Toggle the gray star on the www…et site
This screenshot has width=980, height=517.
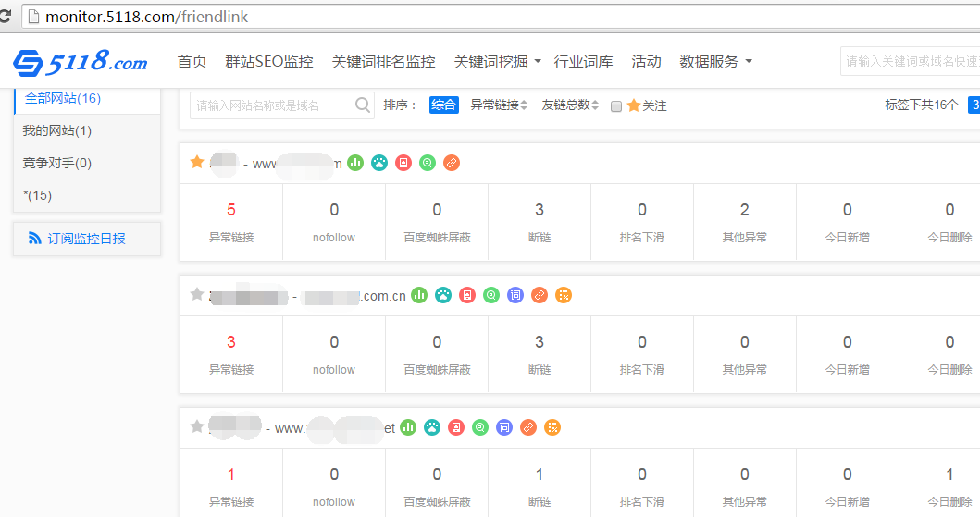197,426
